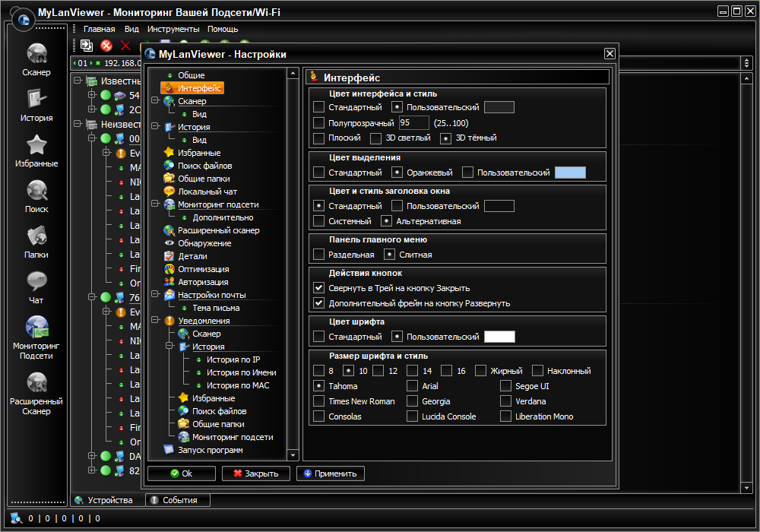This screenshot has height=532, width=760.
Task: Collapse the Настройки почты tree node
Action: [155, 295]
